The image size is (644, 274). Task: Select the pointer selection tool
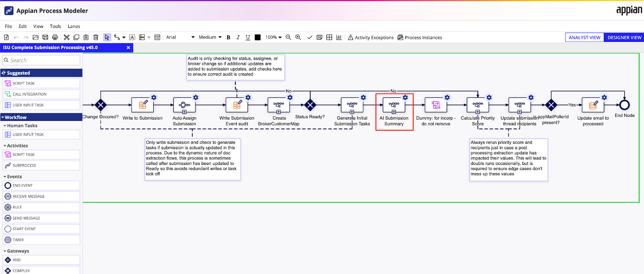click(x=107, y=37)
